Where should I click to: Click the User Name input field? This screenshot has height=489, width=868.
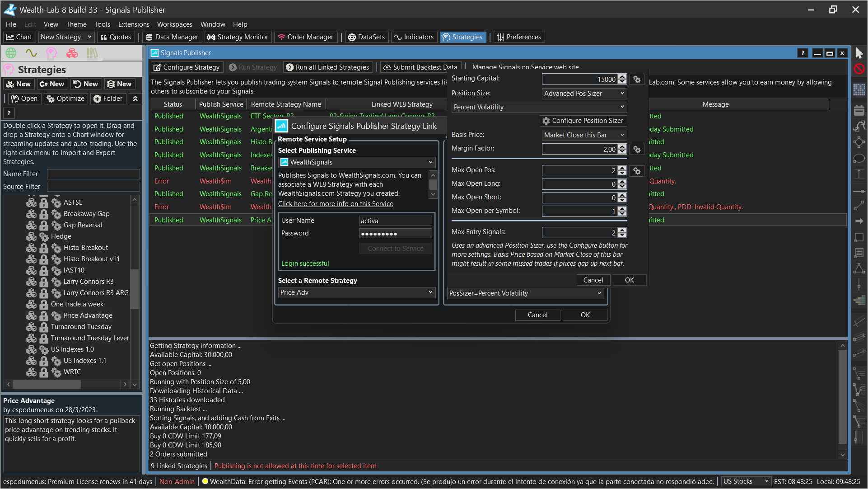tap(395, 221)
